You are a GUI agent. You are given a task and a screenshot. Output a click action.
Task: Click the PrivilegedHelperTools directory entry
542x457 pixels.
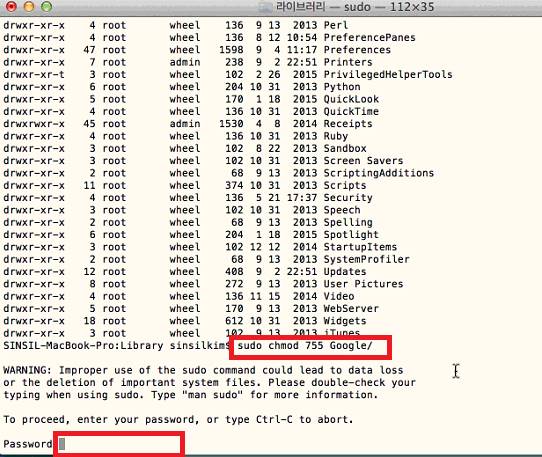(388, 75)
